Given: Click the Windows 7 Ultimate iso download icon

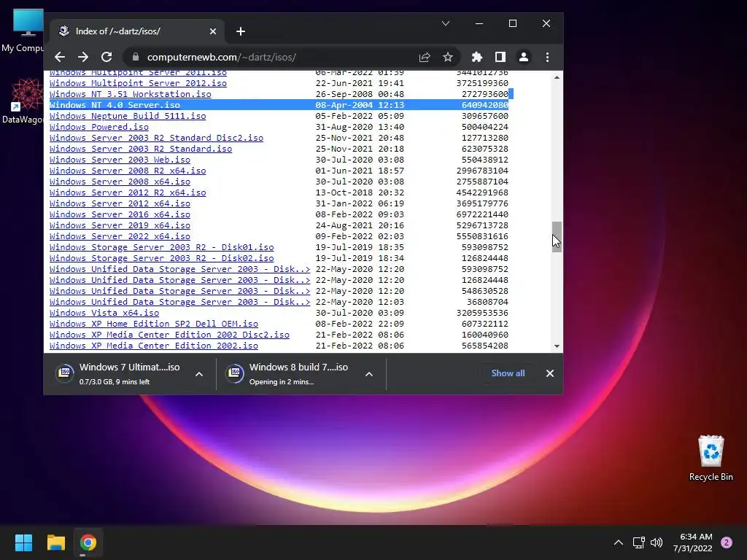Looking at the screenshot, I should pyautogui.click(x=65, y=373).
